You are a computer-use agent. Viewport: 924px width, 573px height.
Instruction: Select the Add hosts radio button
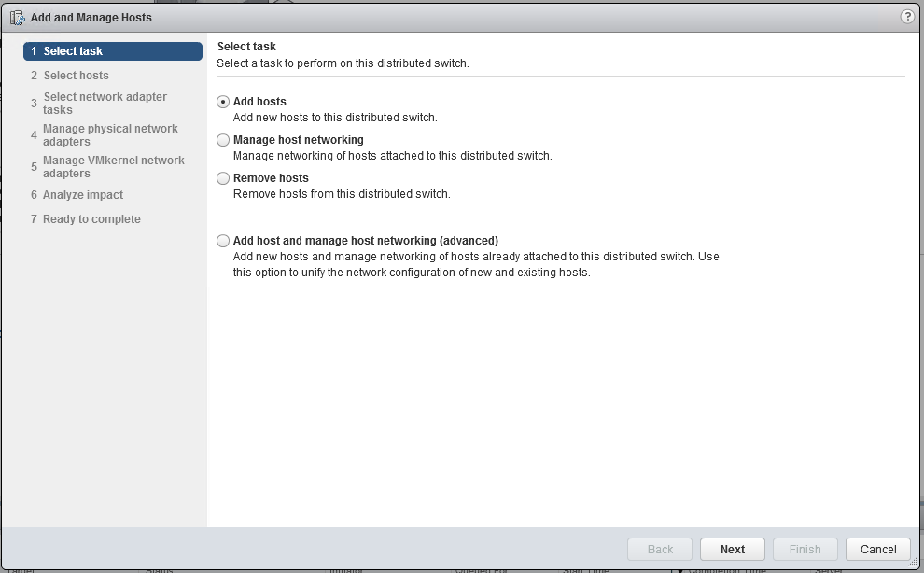click(223, 102)
